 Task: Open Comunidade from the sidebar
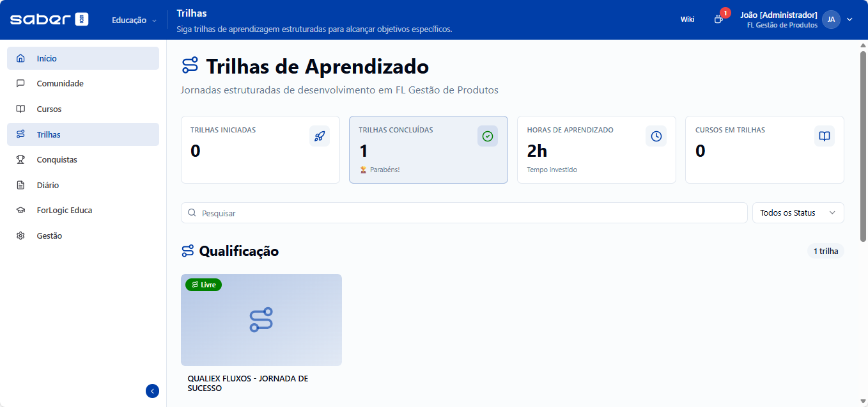[60, 84]
